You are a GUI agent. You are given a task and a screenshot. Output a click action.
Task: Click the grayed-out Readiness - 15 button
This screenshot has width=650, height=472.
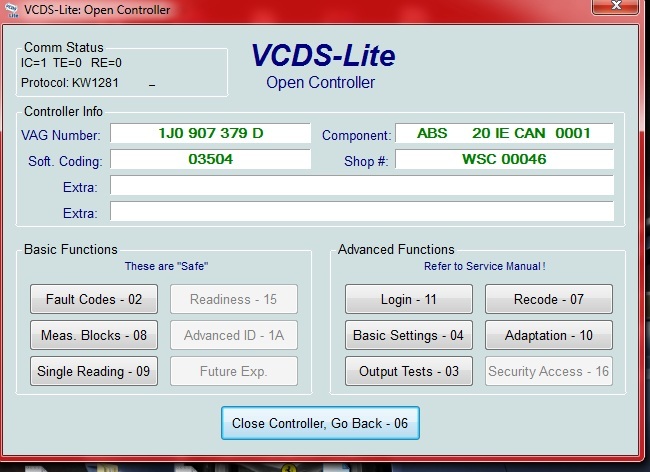tap(233, 299)
